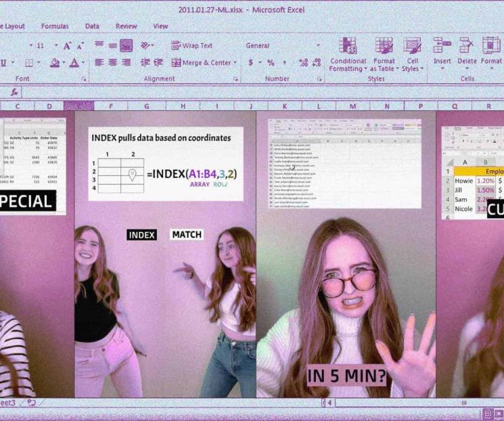
Task: Toggle Underline formatting
Action: coord(3,62)
